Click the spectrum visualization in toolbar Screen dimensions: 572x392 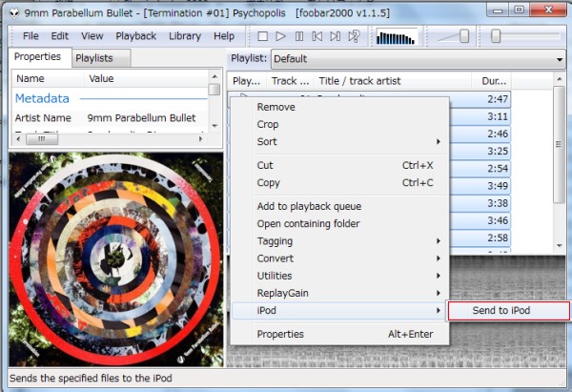pos(398,36)
